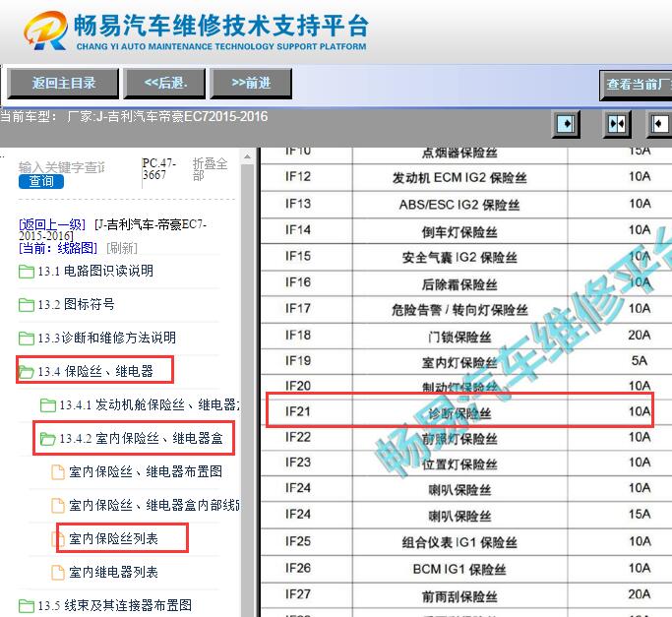Screen dimensions: 672x617
Task: Click the IF21 fuse code cell
Action: pyautogui.click(x=298, y=412)
